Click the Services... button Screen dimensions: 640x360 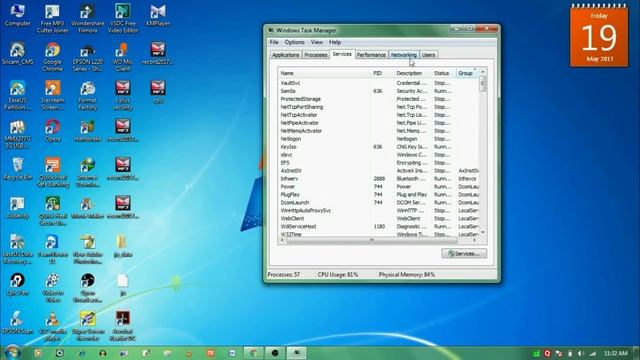click(464, 253)
